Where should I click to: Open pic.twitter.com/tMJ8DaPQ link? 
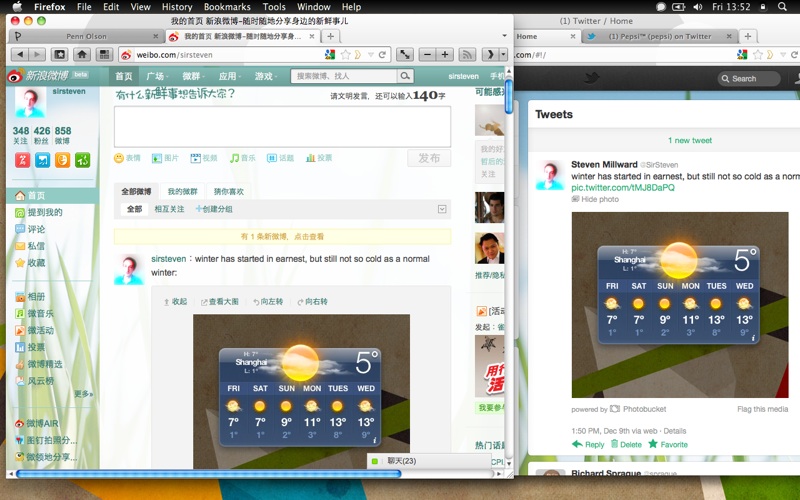[622, 187]
